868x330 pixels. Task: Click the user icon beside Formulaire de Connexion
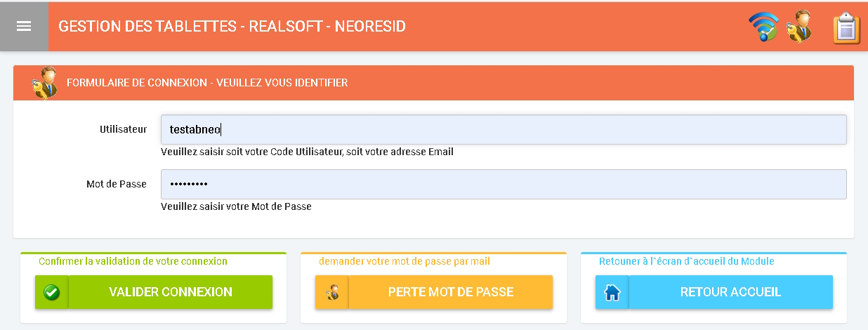(x=44, y=82)
